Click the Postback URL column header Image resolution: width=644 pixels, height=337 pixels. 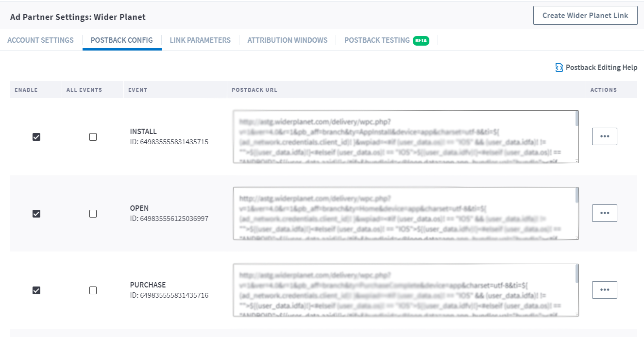[x=254, y=90]
